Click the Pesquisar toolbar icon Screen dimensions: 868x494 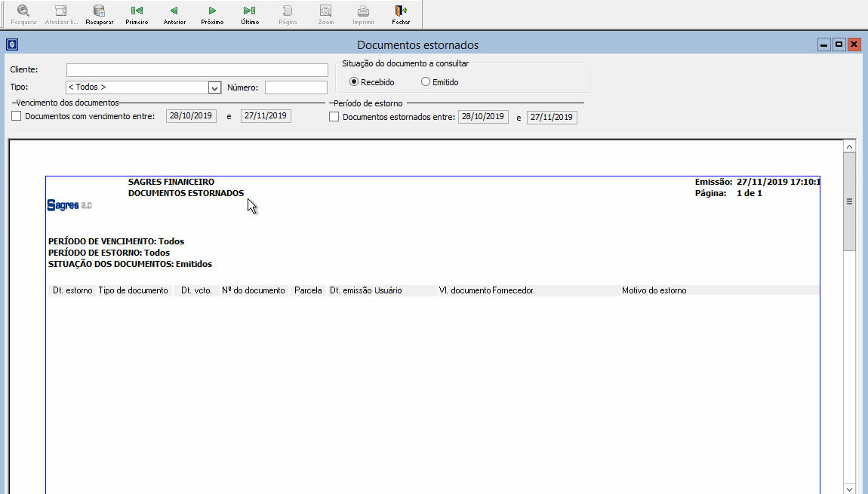click(x=23, y=11)
